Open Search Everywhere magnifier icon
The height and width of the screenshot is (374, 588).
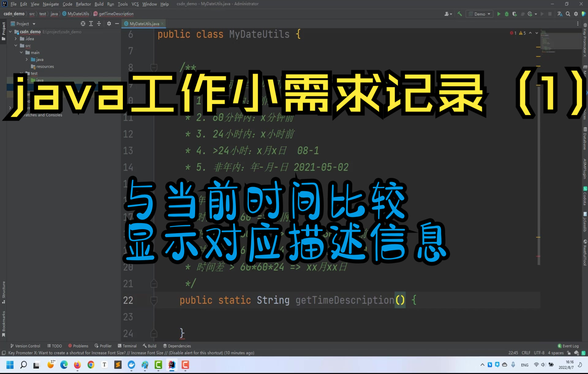point(568,14)
